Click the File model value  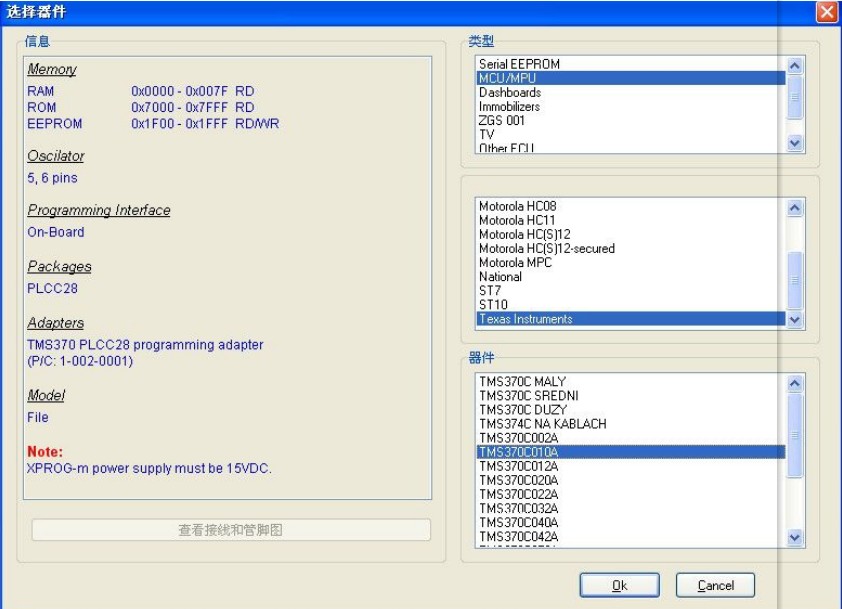click(38, 417)
